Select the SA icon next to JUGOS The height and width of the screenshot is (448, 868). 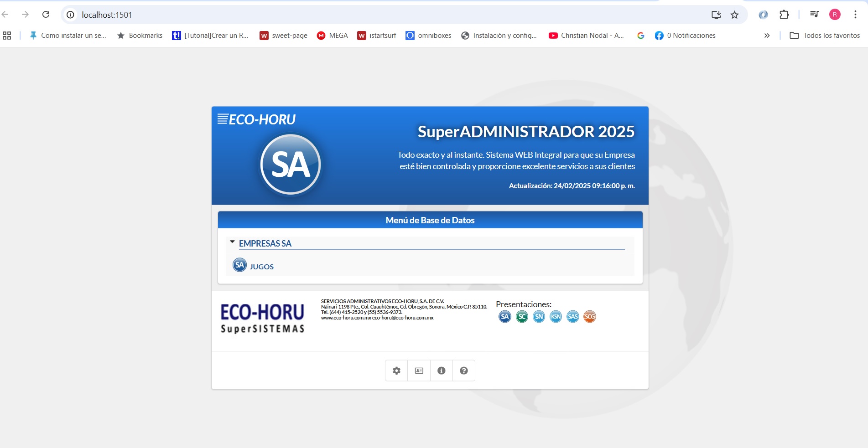point(240,265)
